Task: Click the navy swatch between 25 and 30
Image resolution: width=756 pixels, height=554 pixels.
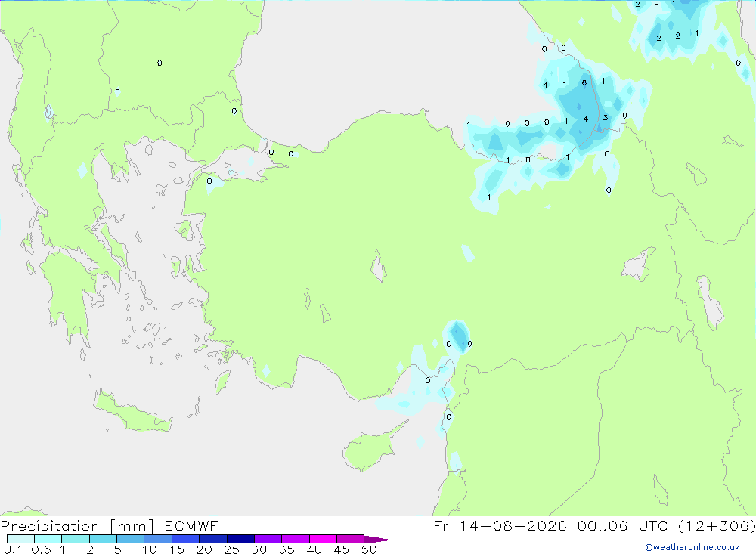Action: click(240, 539)
